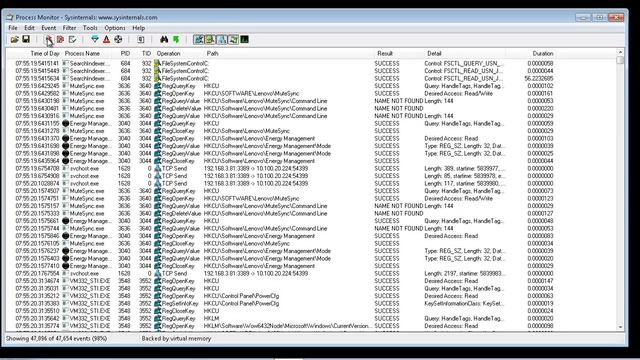Toggle Show File System Activity button
Image resolution: width=640 pixels, height=360 pixels.
[x=210, y=40]
